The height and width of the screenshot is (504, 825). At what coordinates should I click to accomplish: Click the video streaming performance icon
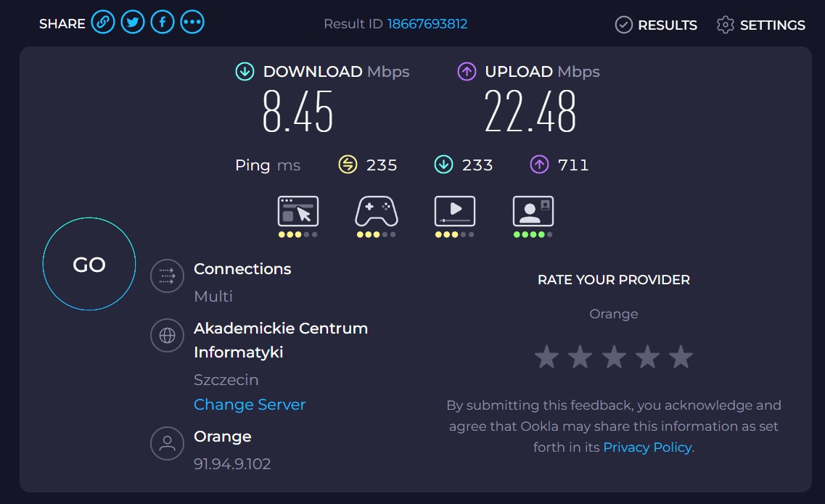[454, 211]
